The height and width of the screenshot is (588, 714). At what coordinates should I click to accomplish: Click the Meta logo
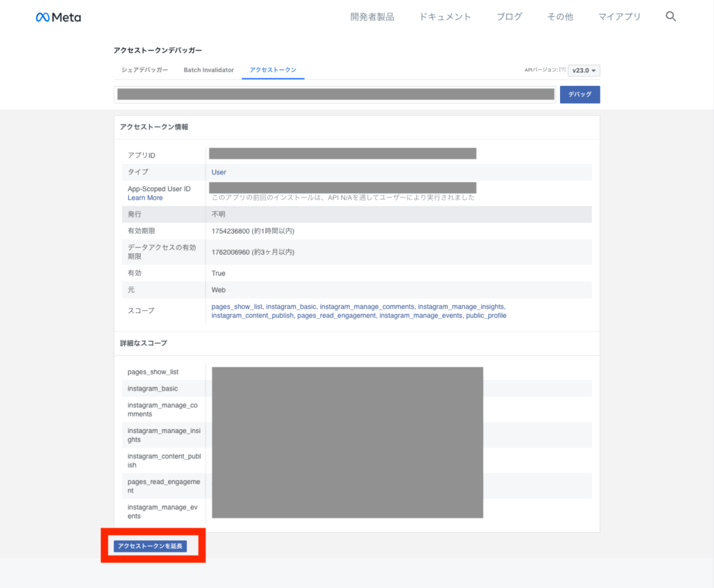tap(59, 17)
